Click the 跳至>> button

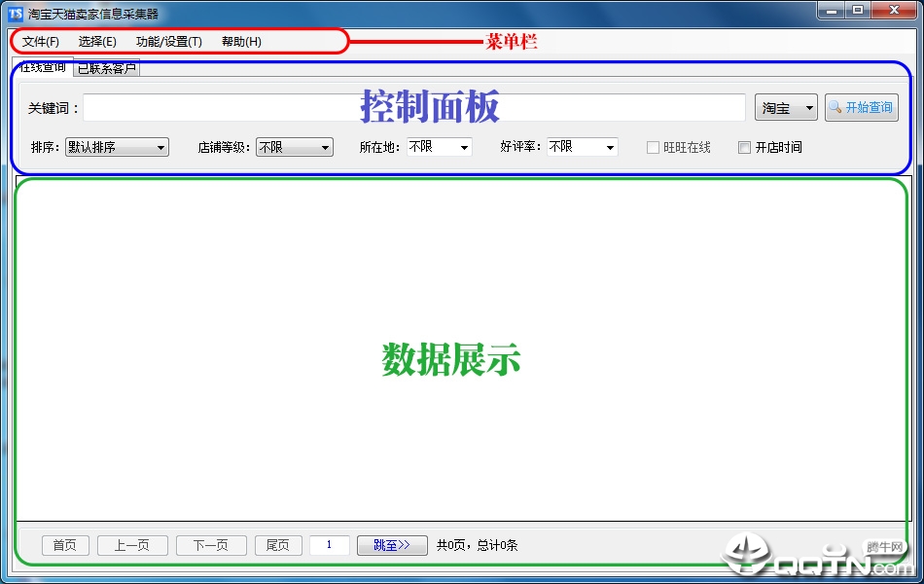[x=393, y=545]
